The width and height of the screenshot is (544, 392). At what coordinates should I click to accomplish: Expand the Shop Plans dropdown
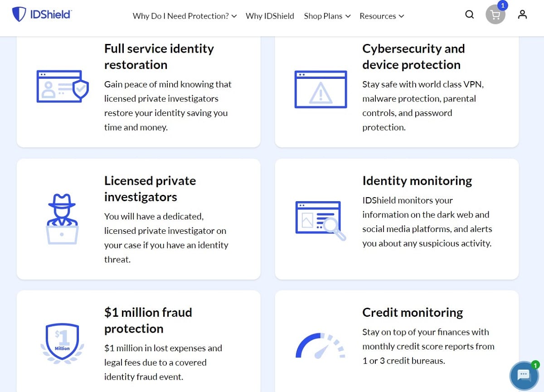click(x=327, y=16)
